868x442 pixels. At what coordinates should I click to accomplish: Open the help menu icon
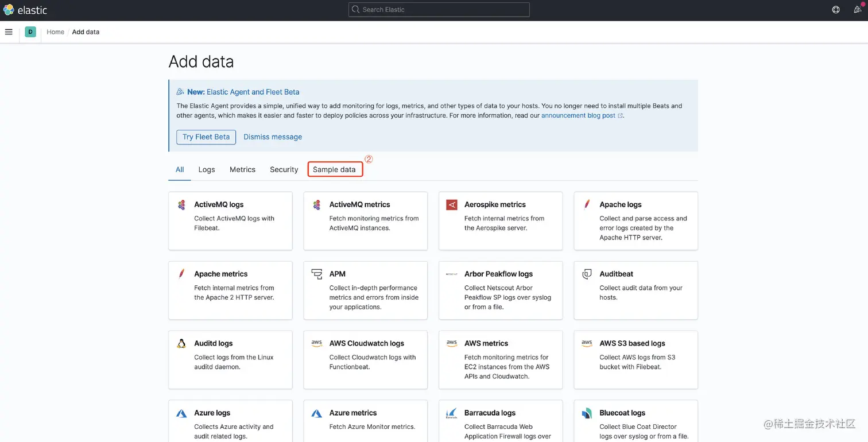coord(836,10)
